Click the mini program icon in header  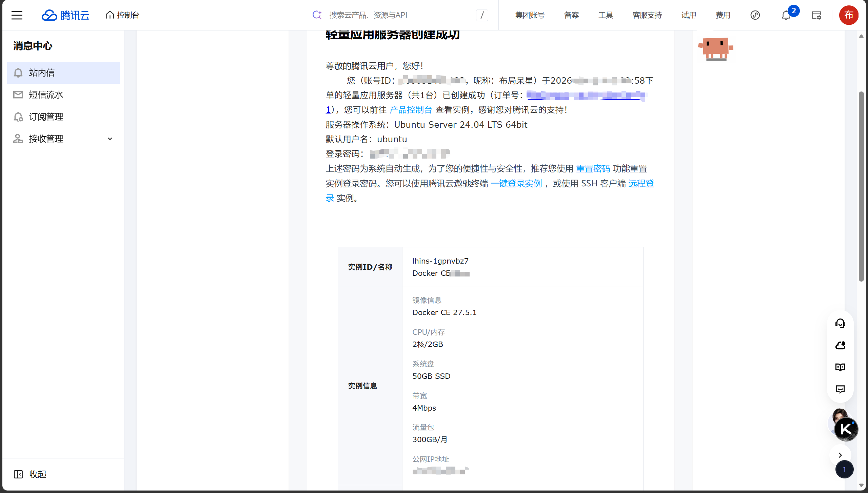[755, 15]
